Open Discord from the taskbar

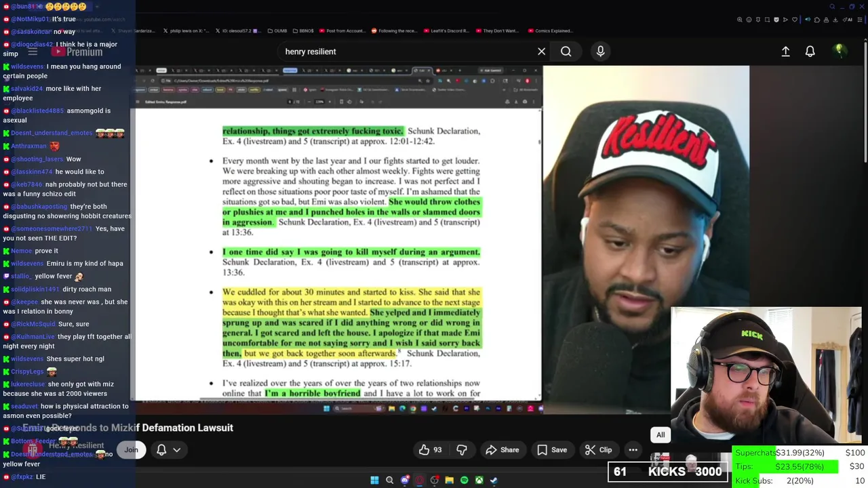point(405,480)
